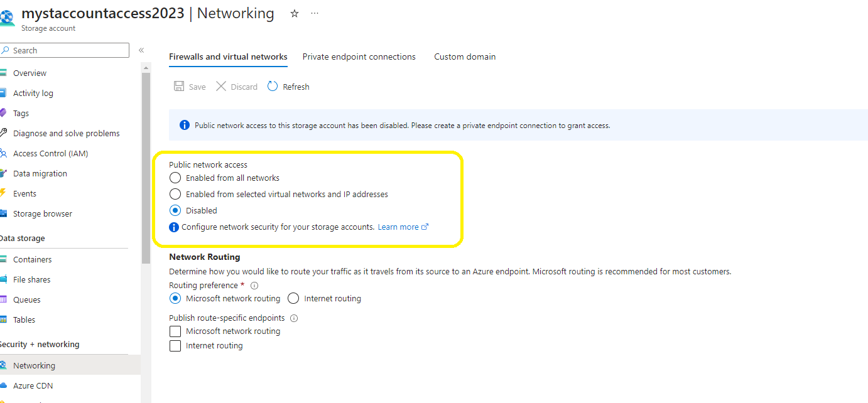Enable Microsoft network routing route-specific endpoint
868x403 pixels.
tap(175, 331)
